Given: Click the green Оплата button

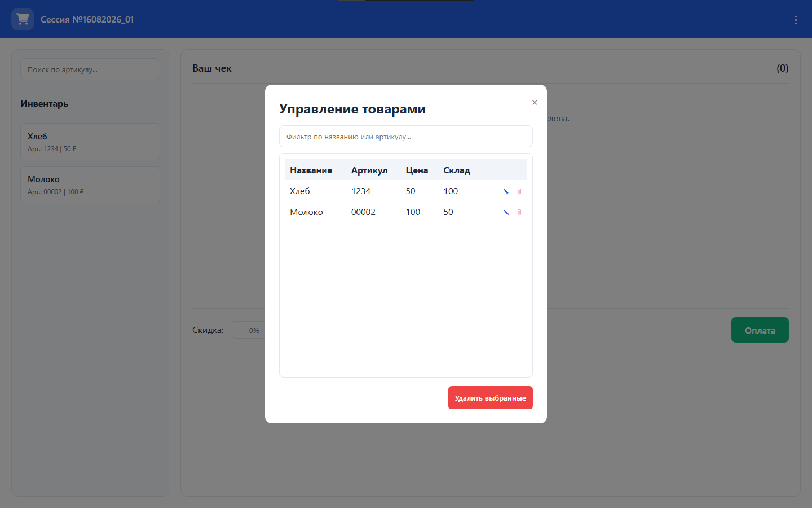Looking at the screenshot, I should pyautogui.click(x=760, y=330).
